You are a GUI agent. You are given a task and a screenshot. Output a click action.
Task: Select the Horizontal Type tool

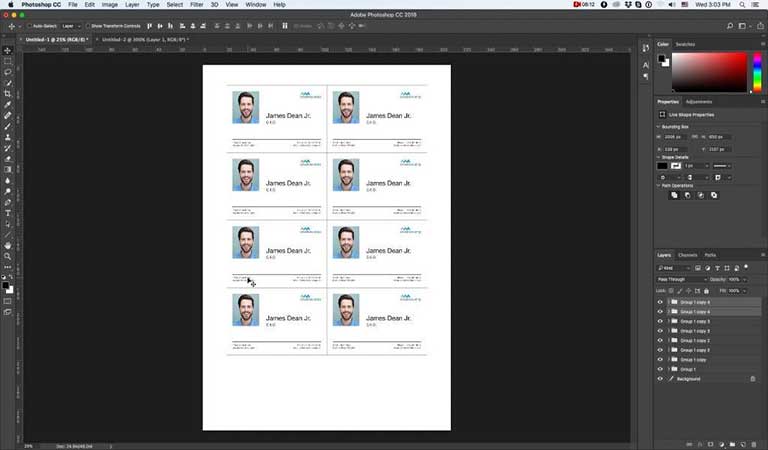point(8,212)
